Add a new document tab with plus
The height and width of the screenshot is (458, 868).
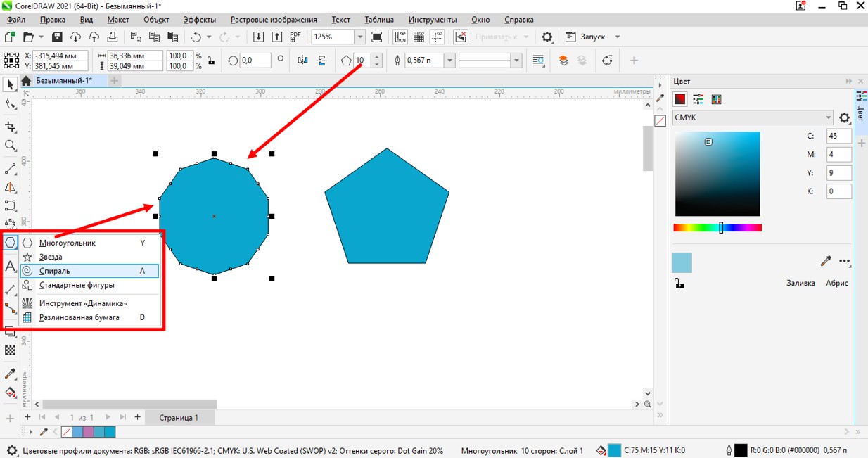114,81
